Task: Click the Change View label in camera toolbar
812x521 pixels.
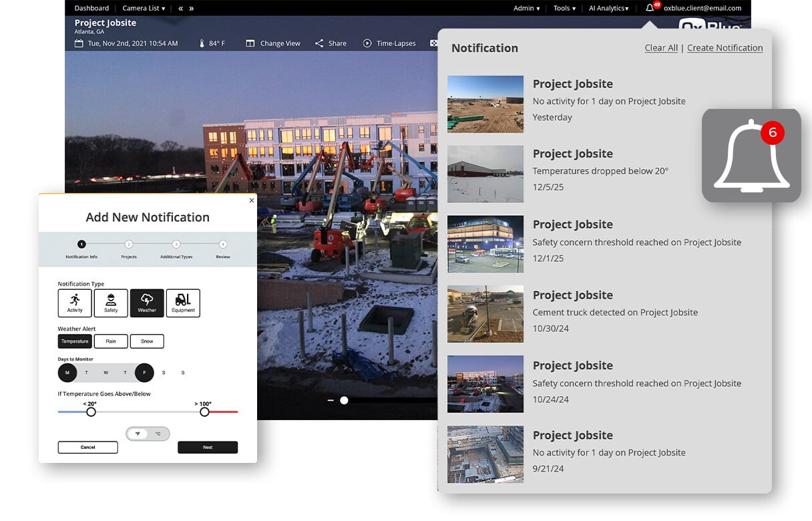Action: (280, 43)
